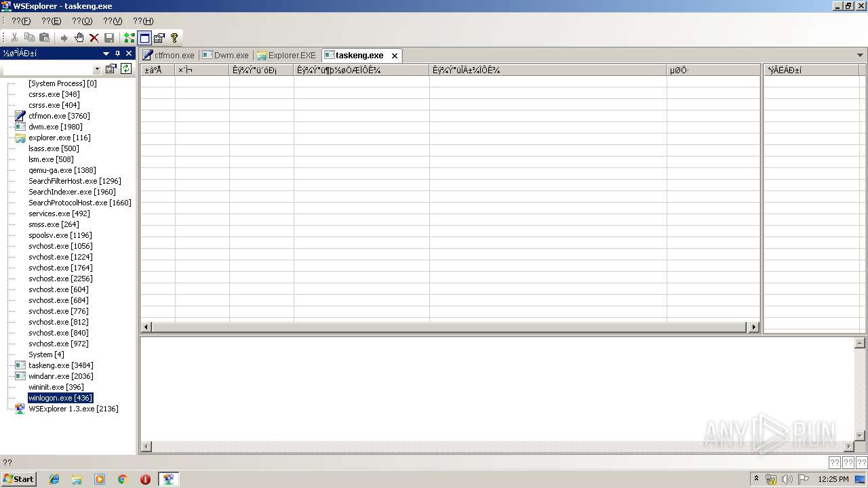The height and width of the screenshot is (488, 868).
Task: Click the second packet table column header
Action: click(x=202, y=70)
